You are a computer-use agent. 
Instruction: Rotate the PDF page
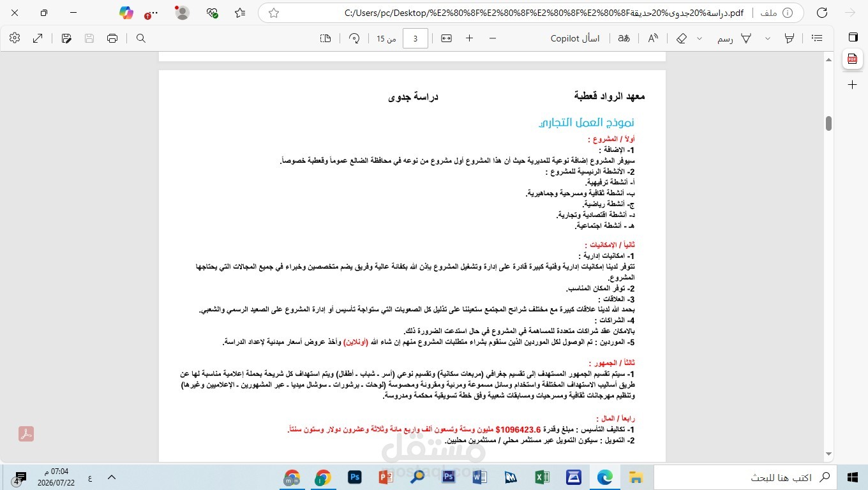(x=354, y=38)
